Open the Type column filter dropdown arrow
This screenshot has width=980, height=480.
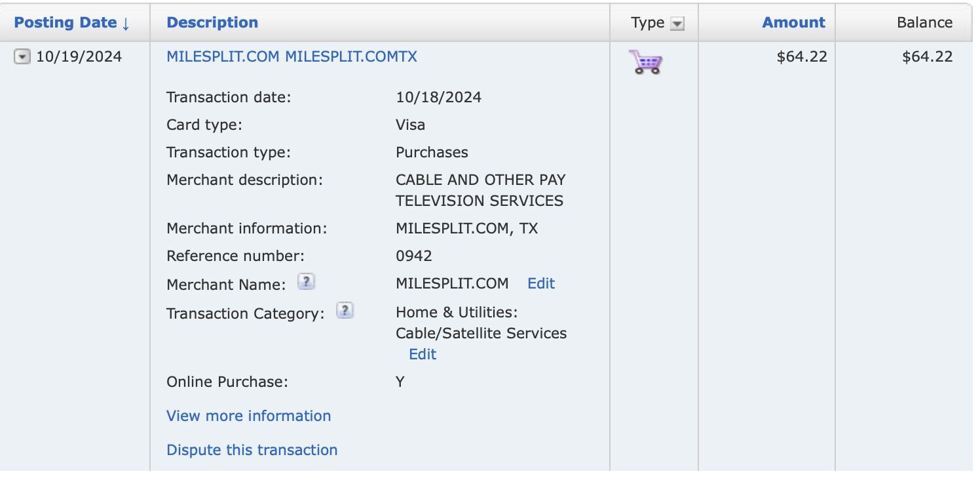(677, 24)
